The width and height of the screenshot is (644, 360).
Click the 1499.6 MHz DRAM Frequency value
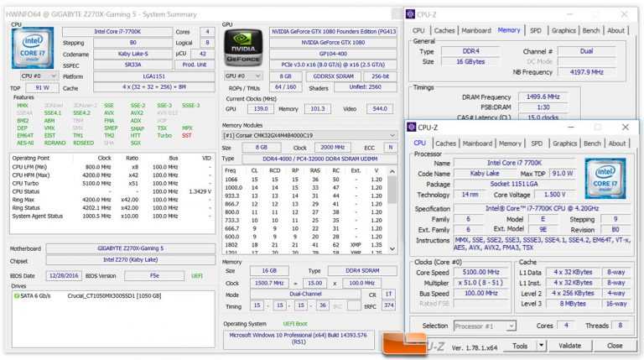point(543,97)
